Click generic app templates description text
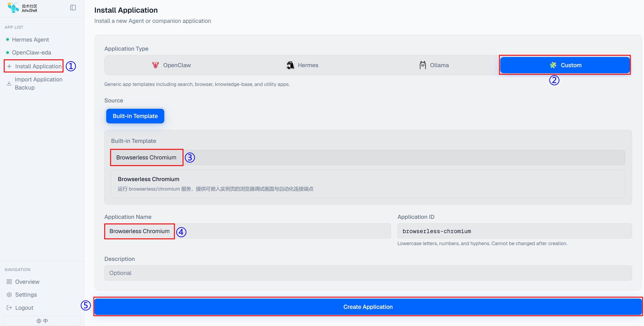Screen dimensions: 644x326 (x=197, y=84)
